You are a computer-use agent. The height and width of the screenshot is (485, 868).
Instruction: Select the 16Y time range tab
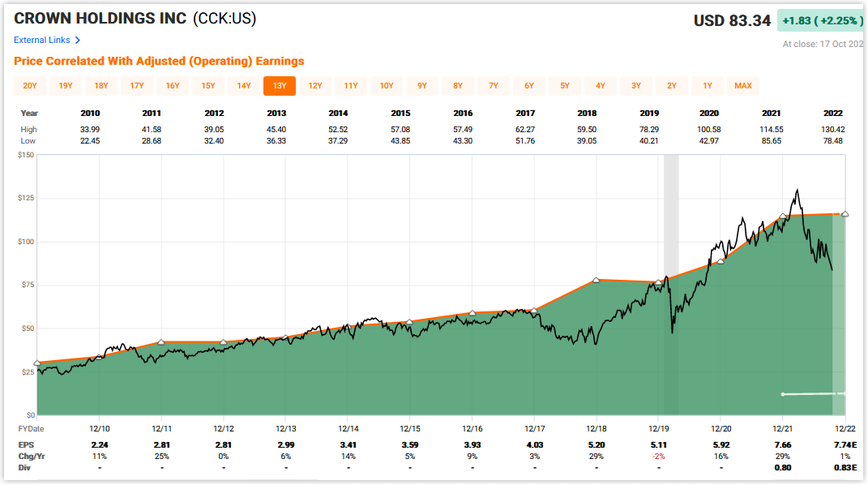(x=173, y=86)
